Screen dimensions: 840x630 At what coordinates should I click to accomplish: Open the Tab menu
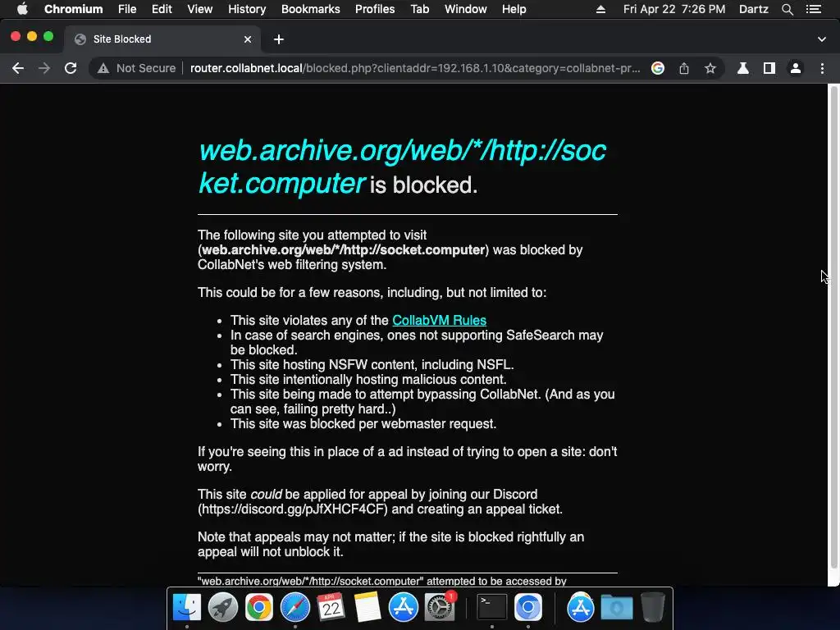coord(420,9)
